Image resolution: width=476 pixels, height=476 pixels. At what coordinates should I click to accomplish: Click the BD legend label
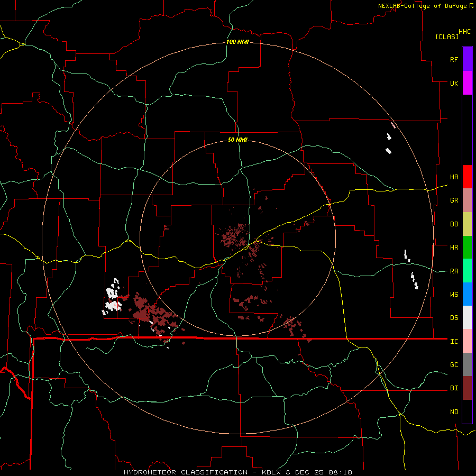click(454, 224)
